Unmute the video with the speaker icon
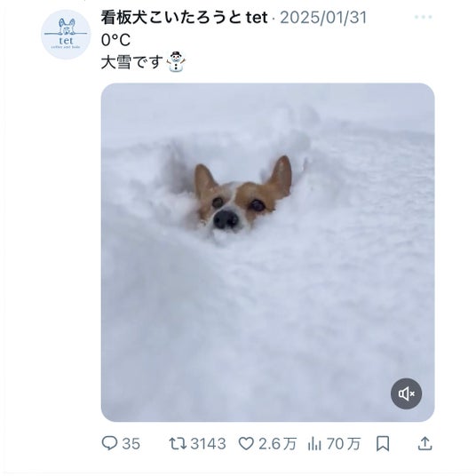The width and height of the screenshot is (476, 476). [406, 393]
